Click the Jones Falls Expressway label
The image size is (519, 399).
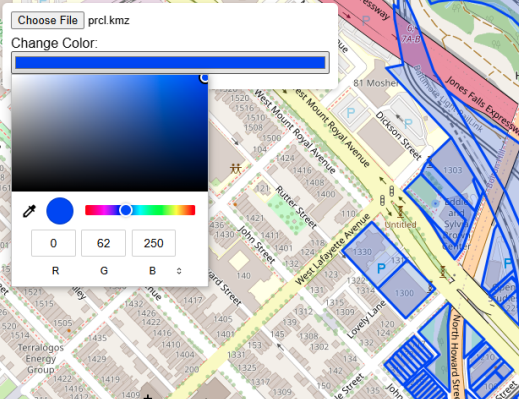pos(482,105)
